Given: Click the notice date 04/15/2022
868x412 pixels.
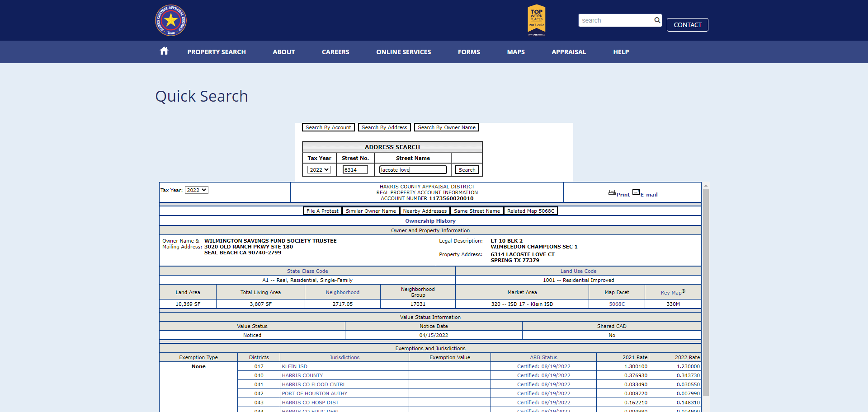Looking at the screenshot, I should 434,335.
